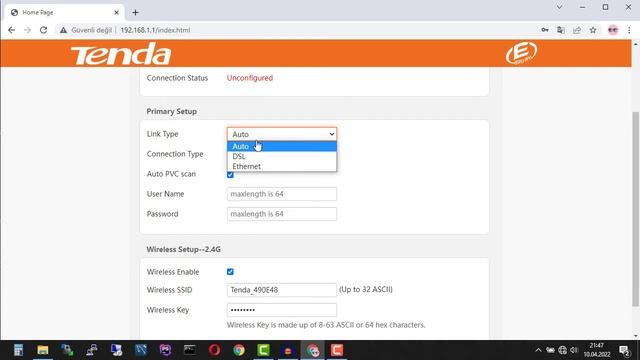
Task: Choose DSL from the Link Type list
Action: click(282, 156)
